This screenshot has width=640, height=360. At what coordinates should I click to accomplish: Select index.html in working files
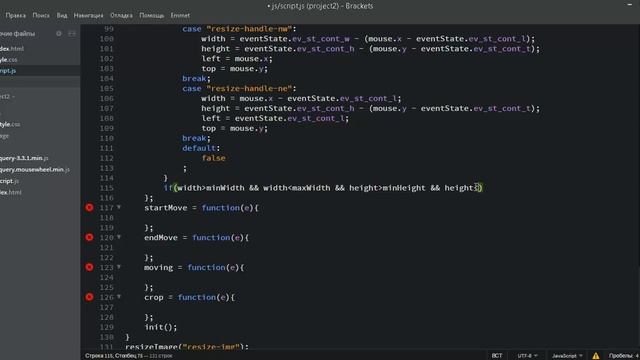12,49
